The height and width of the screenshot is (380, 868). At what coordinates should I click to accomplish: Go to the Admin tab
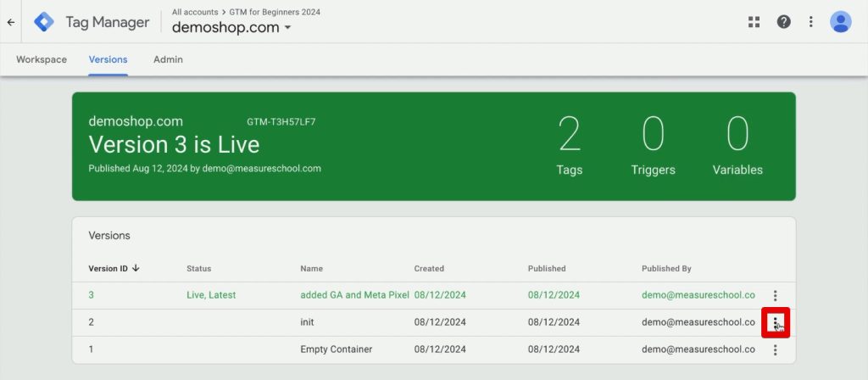(169, 59)
